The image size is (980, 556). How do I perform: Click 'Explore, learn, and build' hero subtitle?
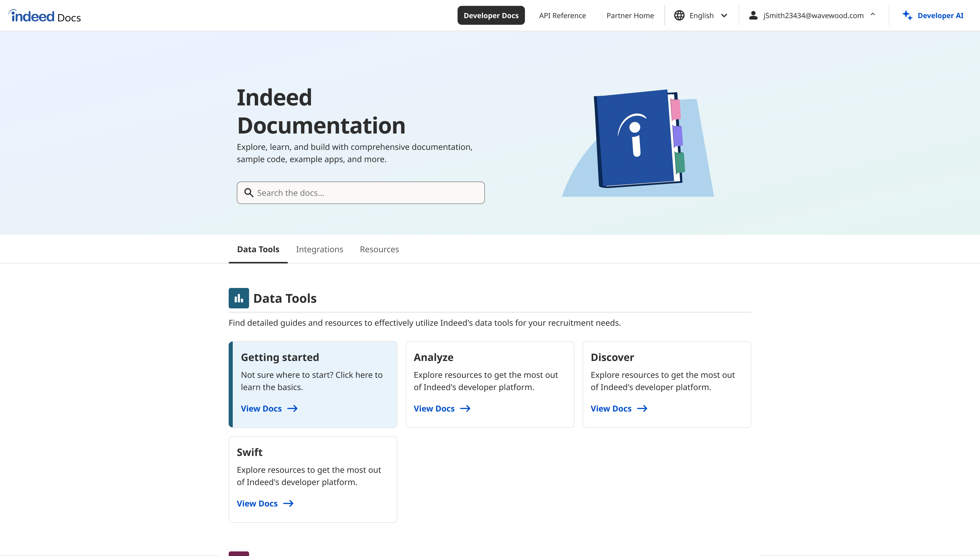click(x=355, y=153)
